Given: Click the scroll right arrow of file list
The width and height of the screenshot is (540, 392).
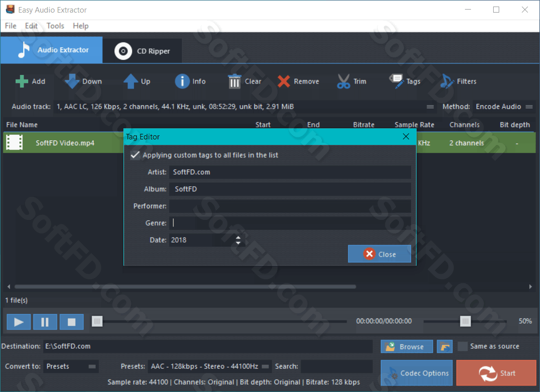Looking at the screenshot, I should [530, 286].
